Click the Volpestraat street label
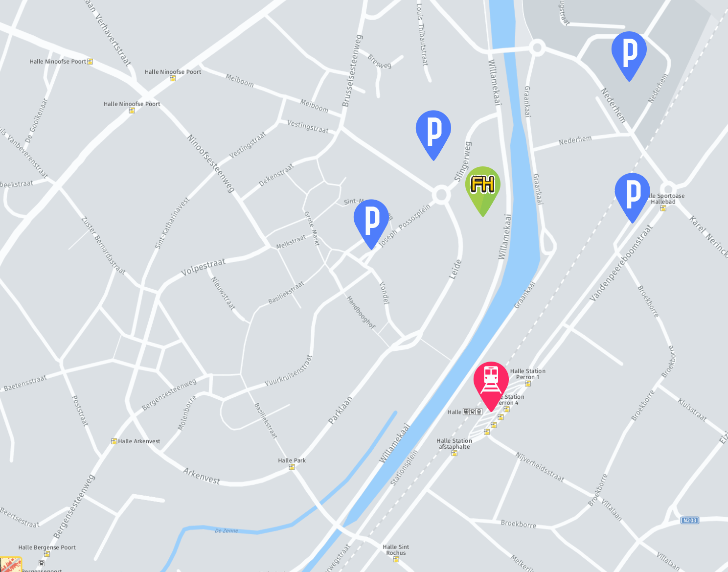The image size is (728, 572). (204, 267)
